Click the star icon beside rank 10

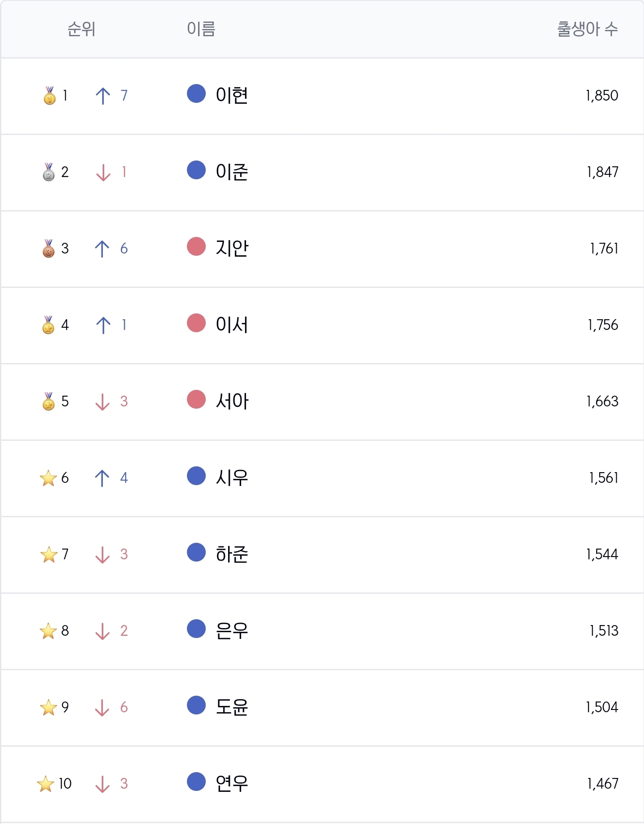[46, 784]
